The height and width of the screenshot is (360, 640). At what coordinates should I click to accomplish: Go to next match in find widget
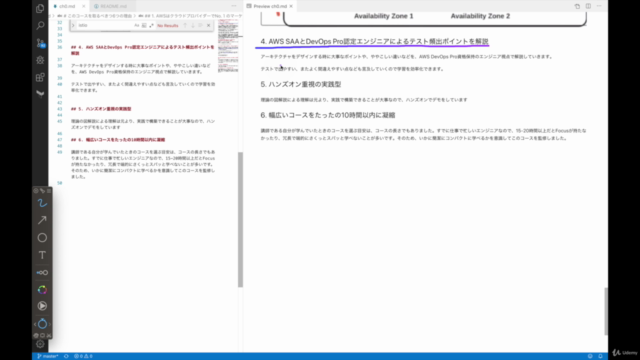[193, 25]
